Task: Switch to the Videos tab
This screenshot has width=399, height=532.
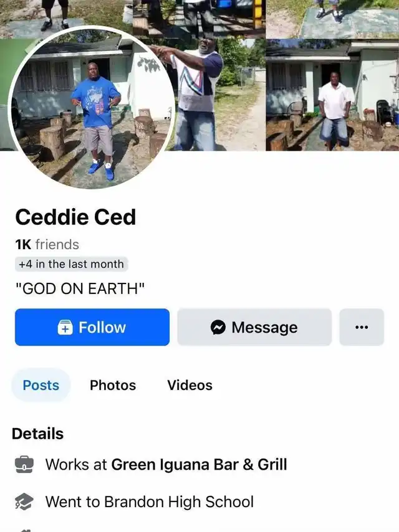Action: [x=190, y=385]
